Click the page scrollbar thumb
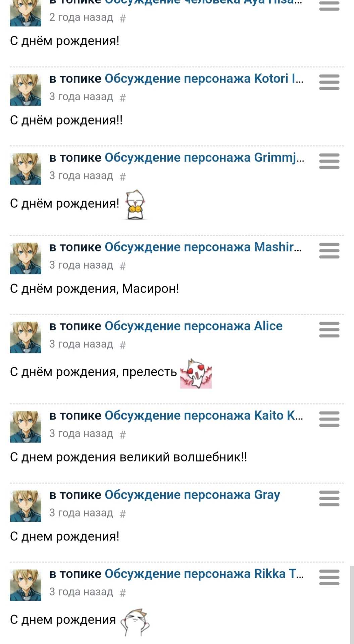Image resolution: width=354 pixels, height=644 pixels. click(352, 604)
